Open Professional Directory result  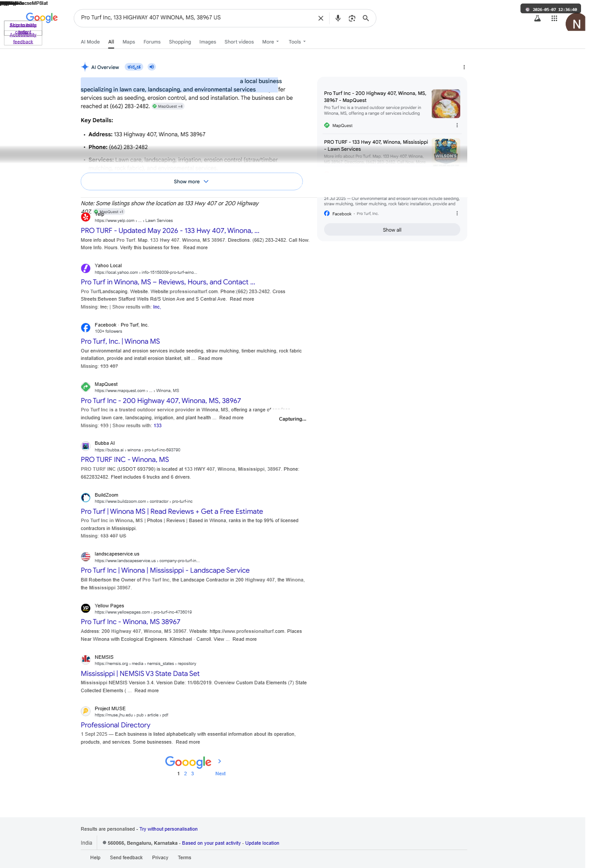click(x=116, y=725)
